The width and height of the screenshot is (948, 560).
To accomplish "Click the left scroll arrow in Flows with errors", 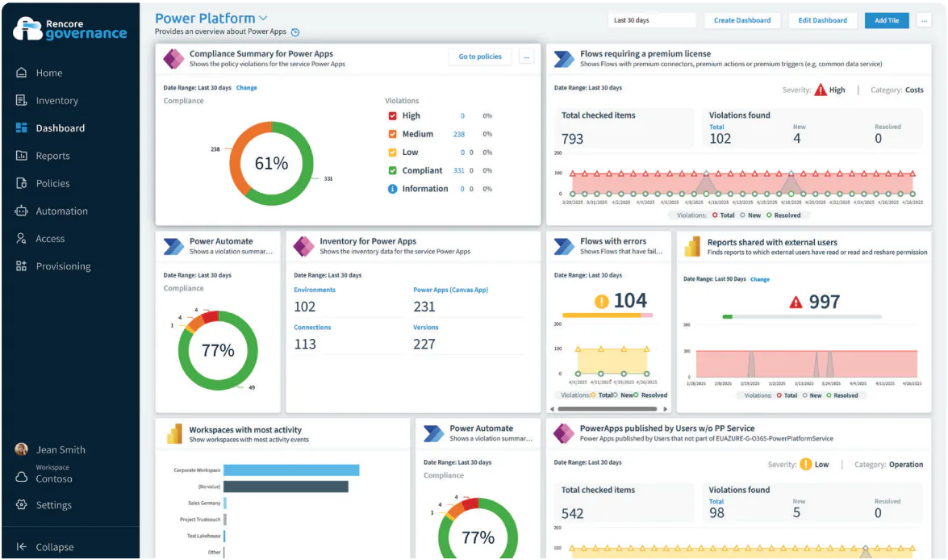I will (x=552, y=409).
